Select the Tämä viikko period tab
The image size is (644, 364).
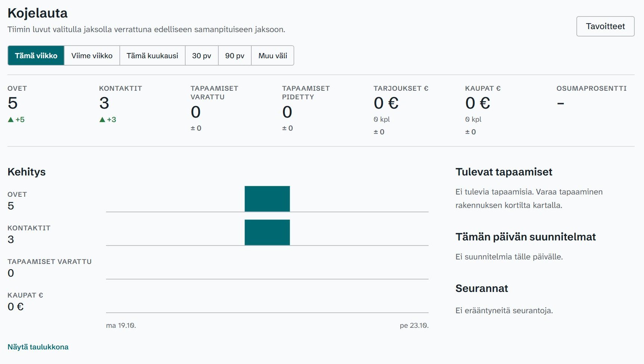click(x=36, y=56)
